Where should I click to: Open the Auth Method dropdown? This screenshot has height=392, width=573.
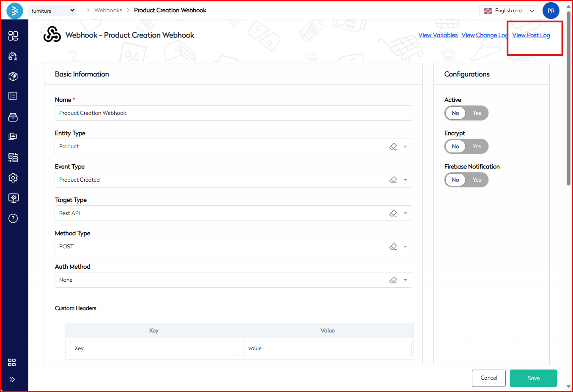[x=405, y=280]
